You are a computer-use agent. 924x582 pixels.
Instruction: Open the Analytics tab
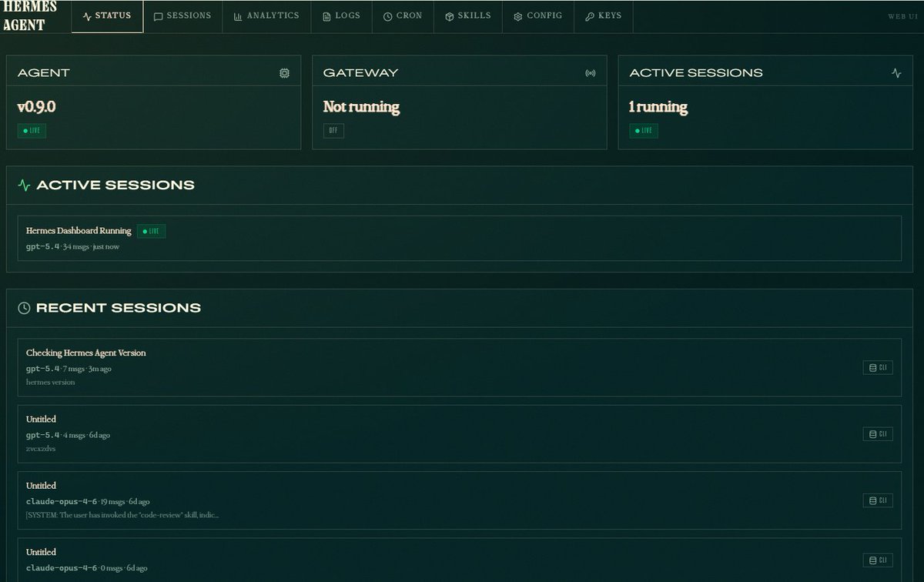coord(266,16)
